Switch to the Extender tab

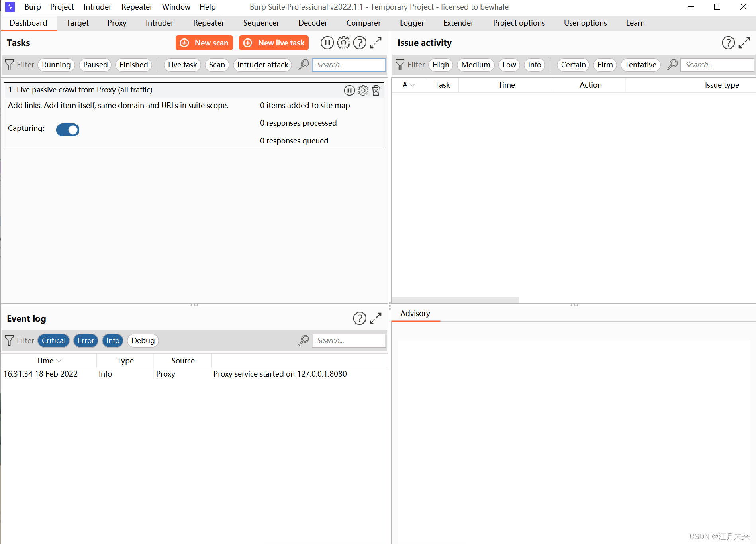click(458, 23)
